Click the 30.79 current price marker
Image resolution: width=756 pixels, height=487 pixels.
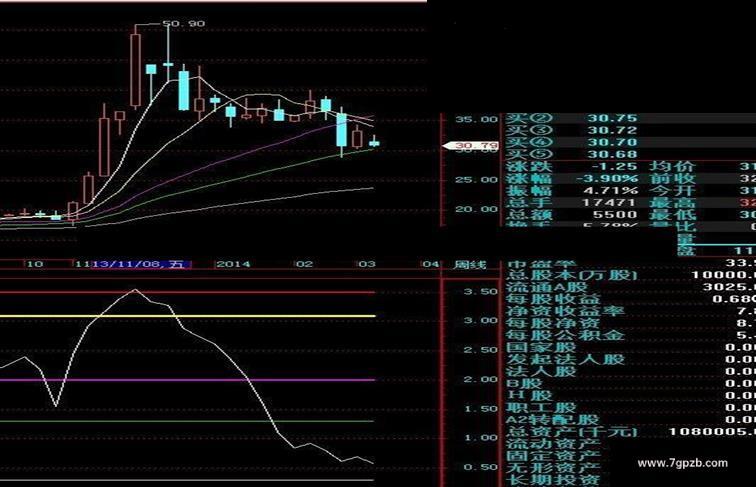pos(473,145)
